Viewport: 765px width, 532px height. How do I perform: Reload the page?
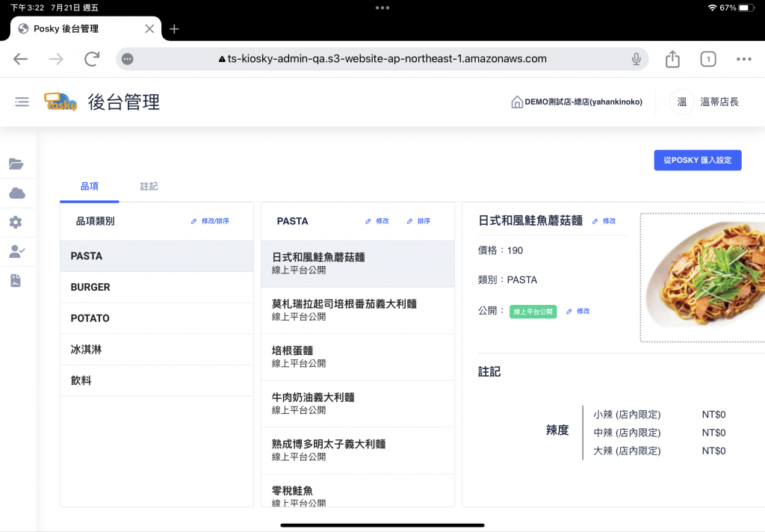tap(92, 59)
